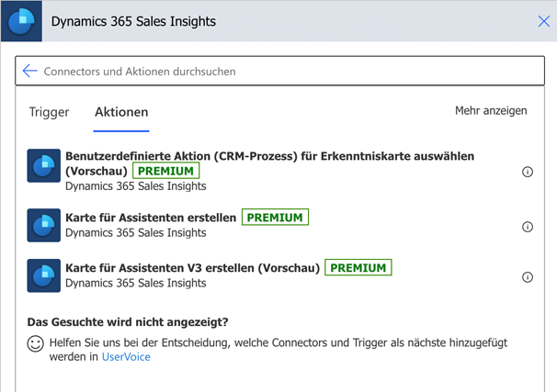
Task: Switch to the Trigger tab
Action: pyautogui.click(x=49, y=112)
